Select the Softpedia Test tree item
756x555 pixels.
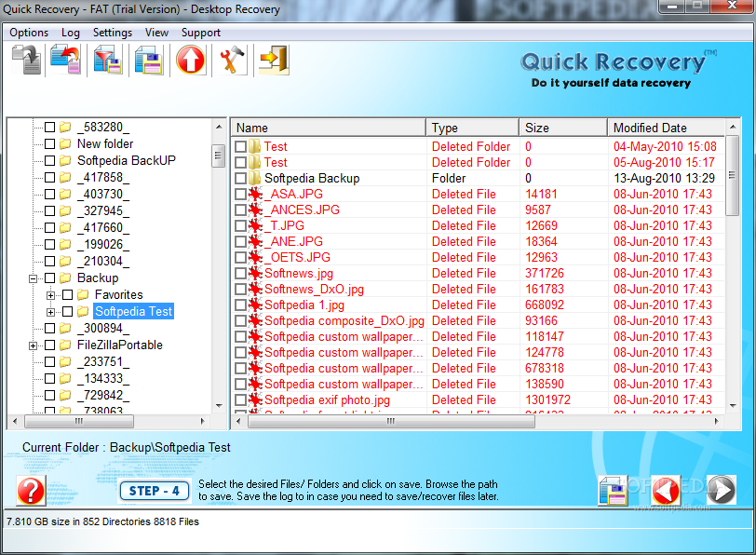click(x=133, y=312)
